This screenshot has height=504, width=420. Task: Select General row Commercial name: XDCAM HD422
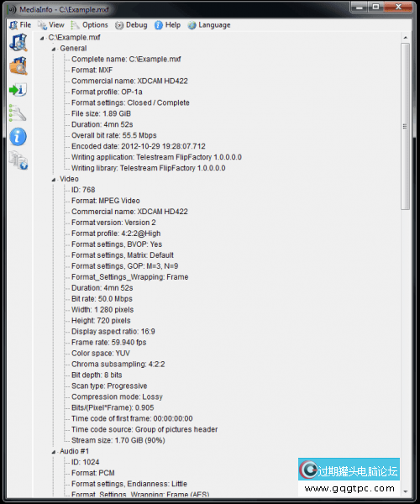[129, 81]
